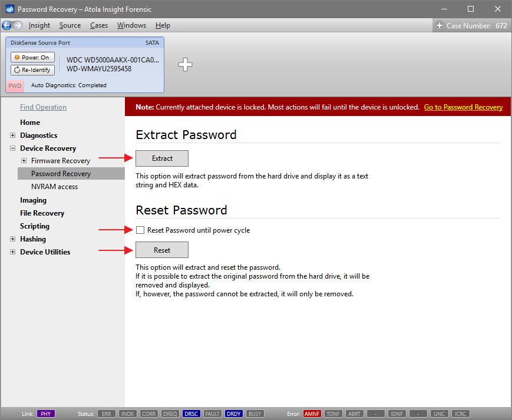This screenshot has height=420, width=512.
Task: Collapse the Device Recovery section
Action: click(x=12, y=148)
